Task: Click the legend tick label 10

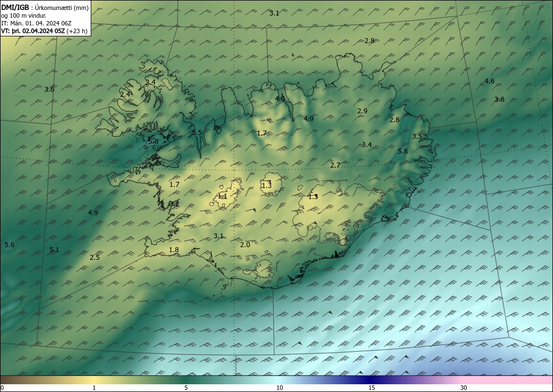Action: 279,388
